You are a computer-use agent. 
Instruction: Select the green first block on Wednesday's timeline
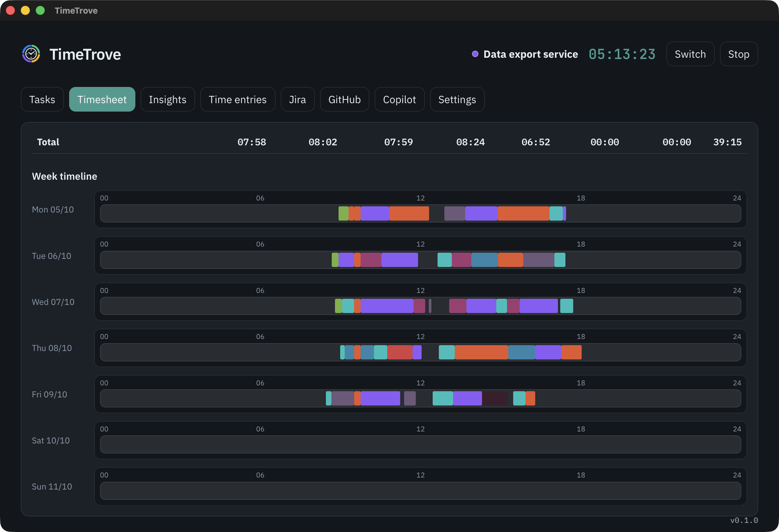(x=339, y=306)
